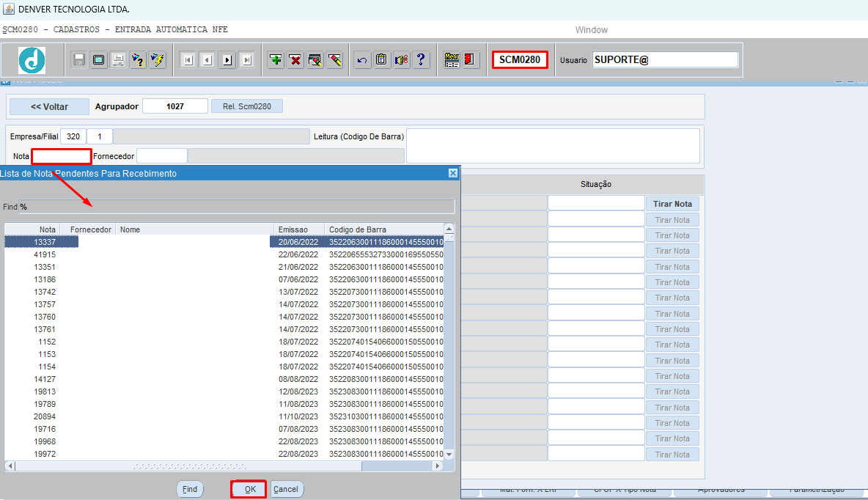Click the Rel. Scm0280 button
868x500 pixels.
tap(247, 106)
